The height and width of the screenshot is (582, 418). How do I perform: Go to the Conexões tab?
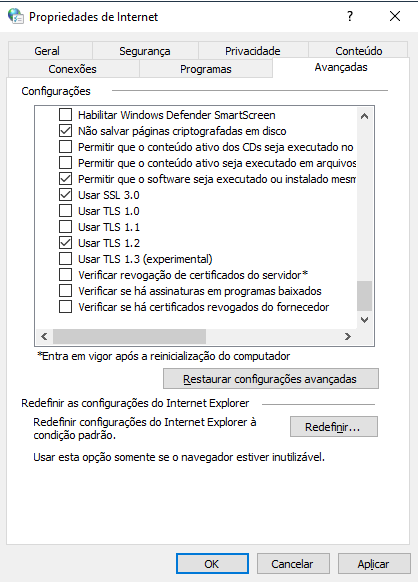click(72, 69)
